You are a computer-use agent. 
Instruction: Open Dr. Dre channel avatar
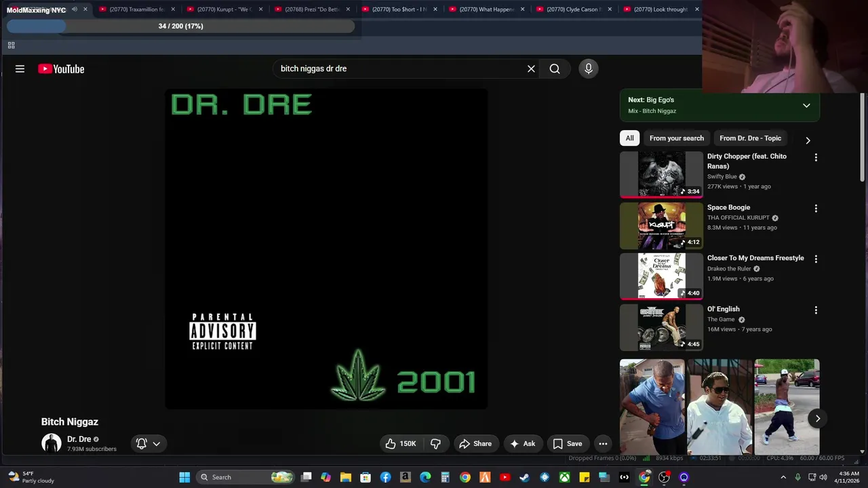pos(52,443)
